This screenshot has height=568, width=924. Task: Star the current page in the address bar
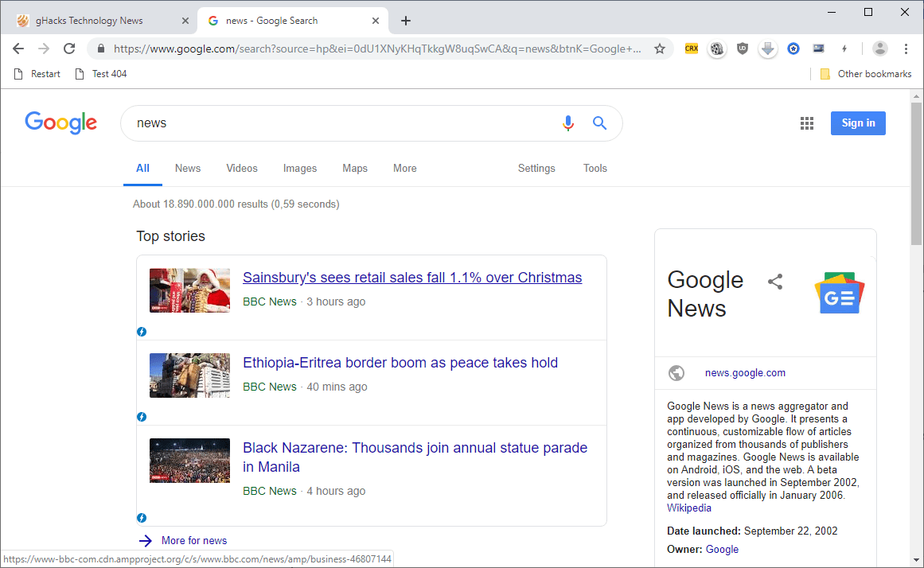pos(660,49)
